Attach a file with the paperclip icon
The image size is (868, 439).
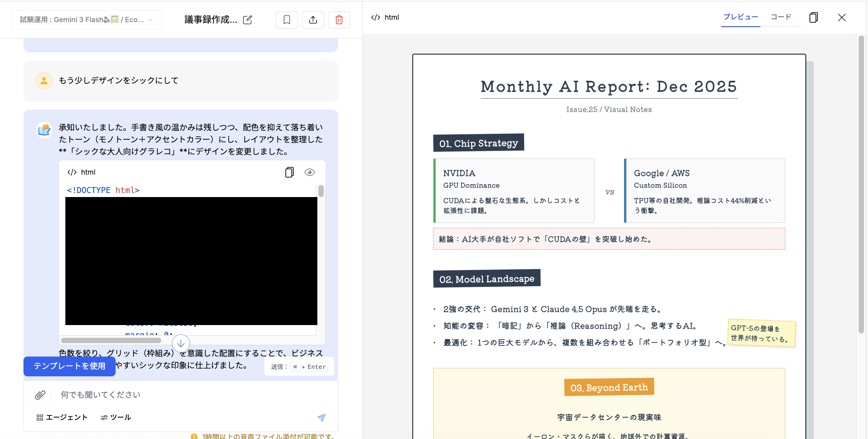[40, 395]
